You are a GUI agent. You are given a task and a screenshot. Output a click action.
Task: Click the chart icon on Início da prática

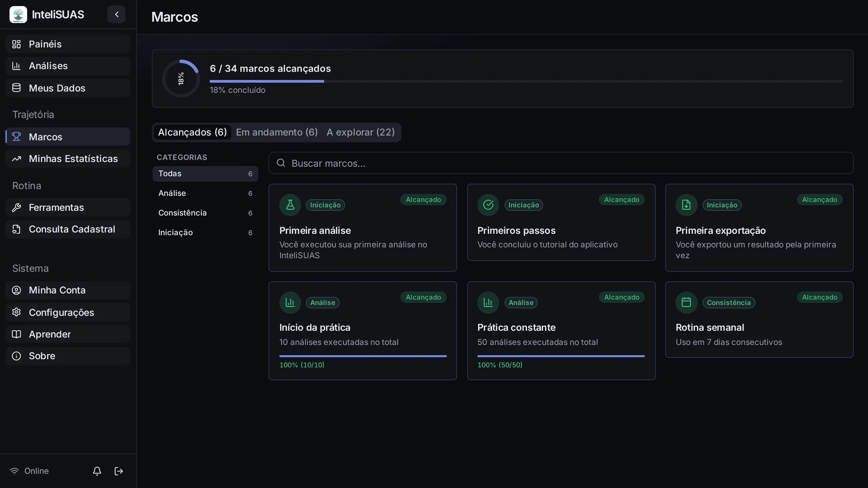(290, 302)
